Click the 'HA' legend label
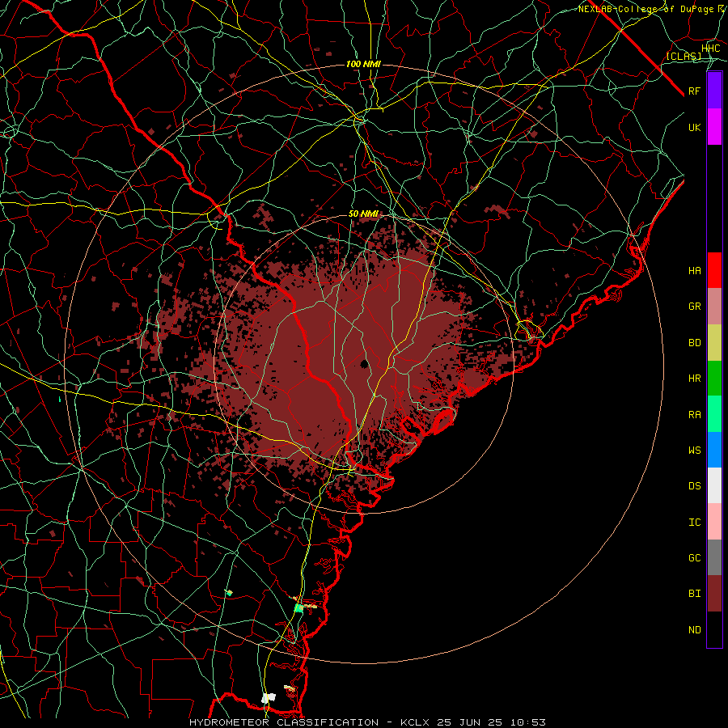Screen dimensions: 728x728 coord(694,271)
